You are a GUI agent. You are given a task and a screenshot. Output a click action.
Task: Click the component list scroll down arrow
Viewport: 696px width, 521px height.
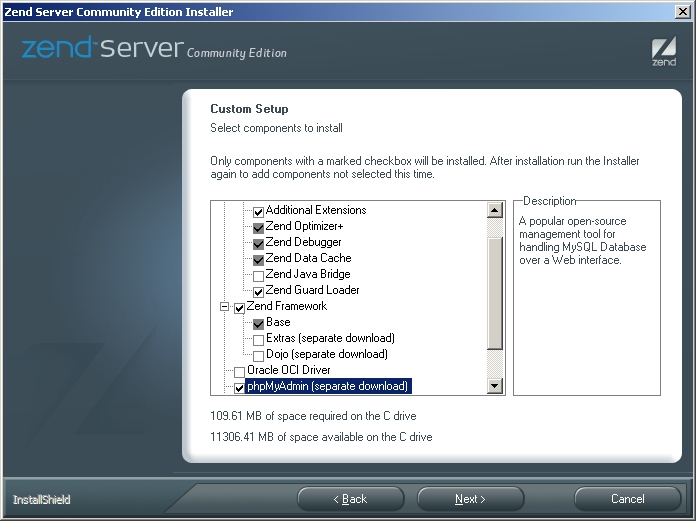494,386
